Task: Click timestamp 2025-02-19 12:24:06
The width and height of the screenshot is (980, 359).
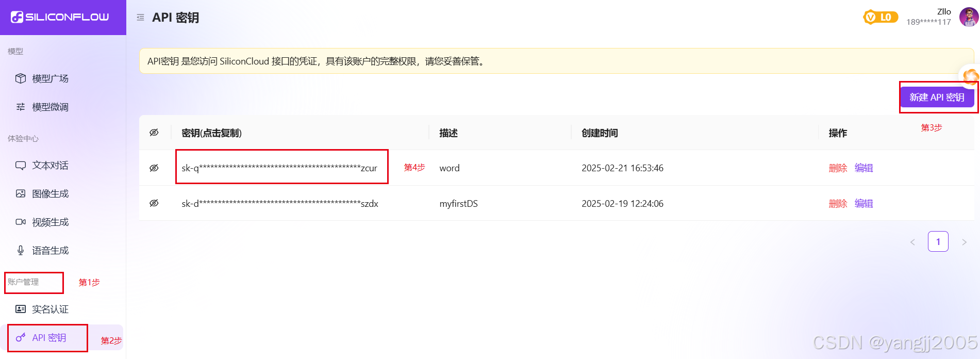Action: pyautogui.click(x=622, y=204)
